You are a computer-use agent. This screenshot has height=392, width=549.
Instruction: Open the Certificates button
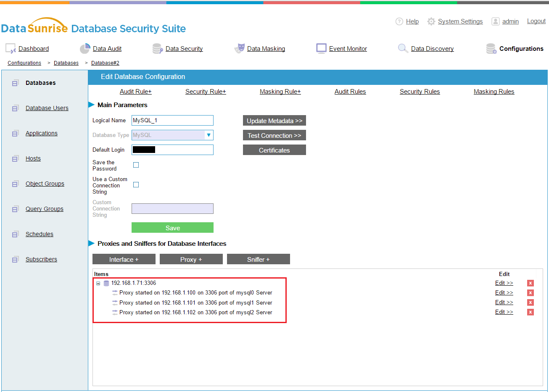tap(274, 150)
